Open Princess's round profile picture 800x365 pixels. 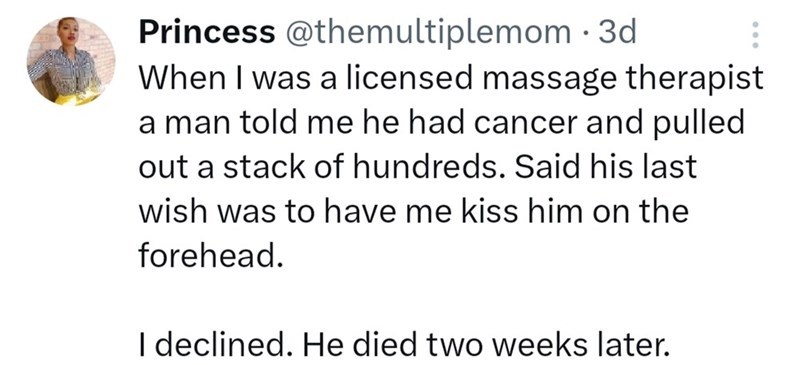coord(71,61)
